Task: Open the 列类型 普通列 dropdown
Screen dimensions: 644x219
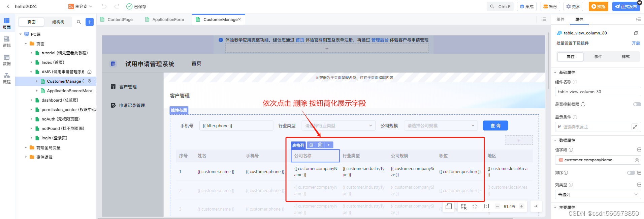Action: [598, 194]
